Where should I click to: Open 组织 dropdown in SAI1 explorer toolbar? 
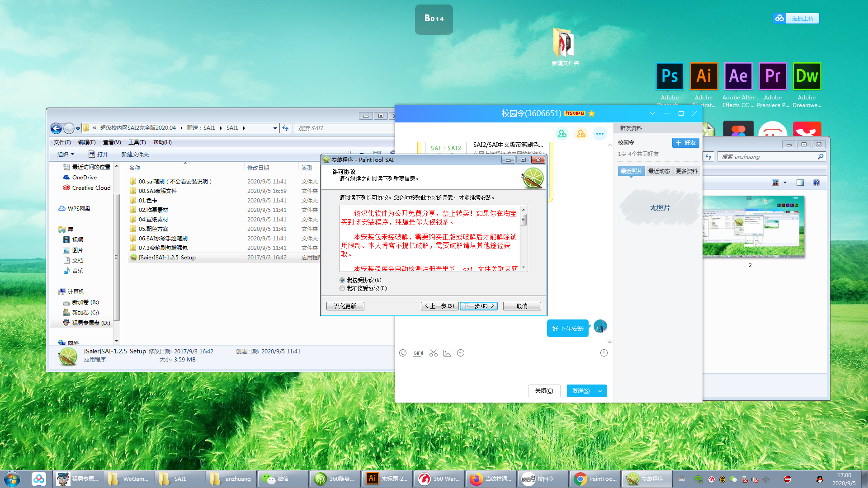click(66, 154)
